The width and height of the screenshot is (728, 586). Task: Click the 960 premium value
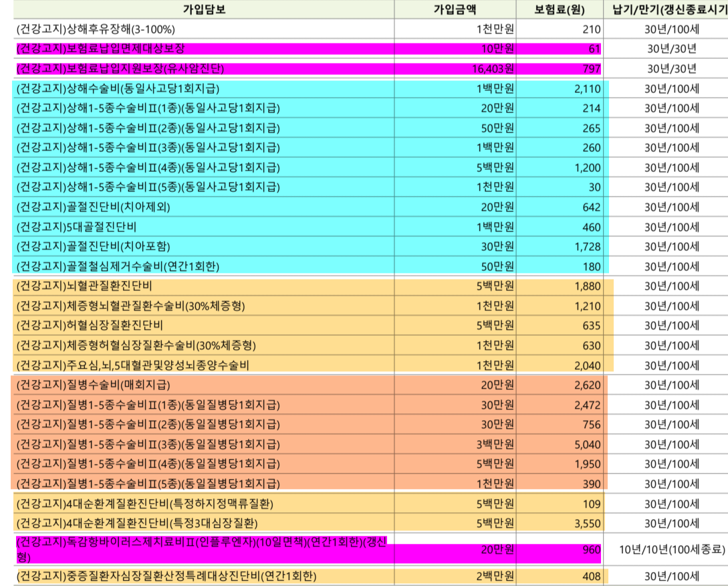[x=592, y=551]
